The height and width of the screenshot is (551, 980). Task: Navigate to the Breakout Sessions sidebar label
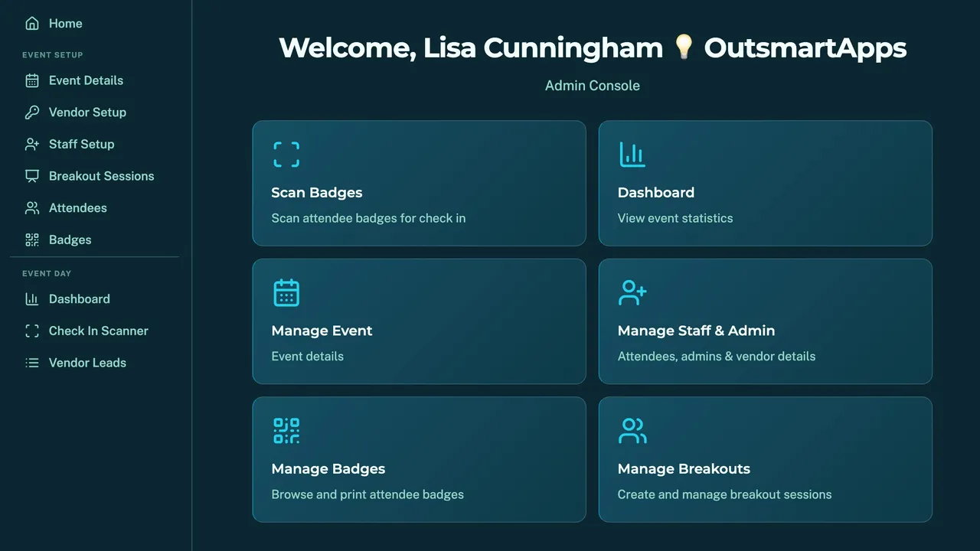[102, 176]
